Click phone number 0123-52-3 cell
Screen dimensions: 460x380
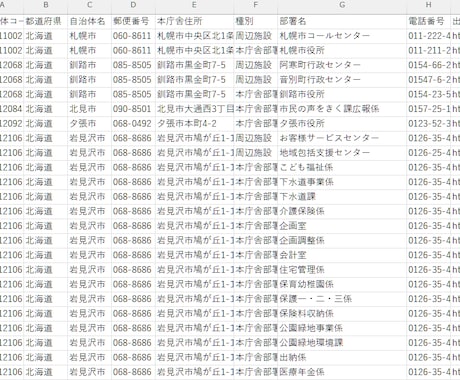tap(428, 124)
